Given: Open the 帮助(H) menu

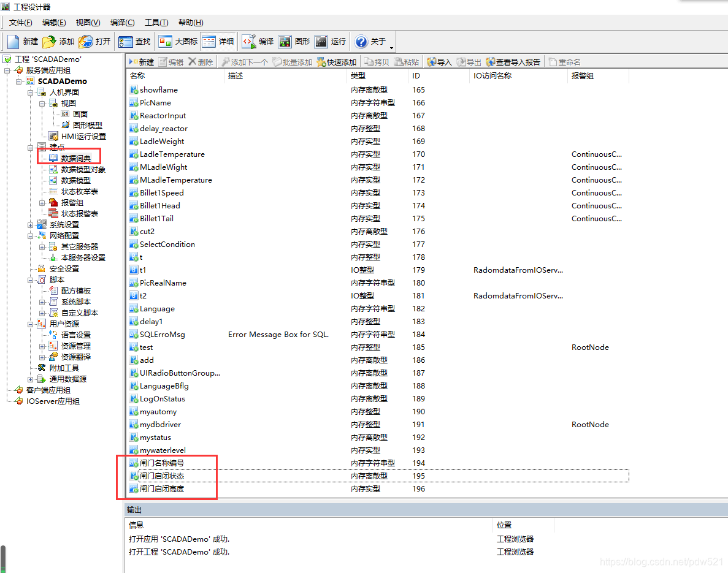Looking at the screenshot, I should tap(190, 22).
